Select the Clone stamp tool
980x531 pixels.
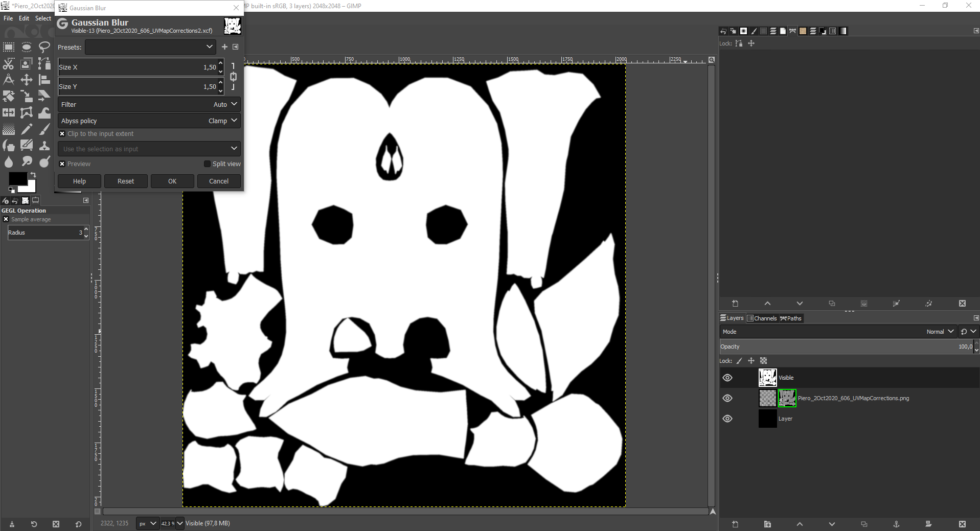click(44, 146)
